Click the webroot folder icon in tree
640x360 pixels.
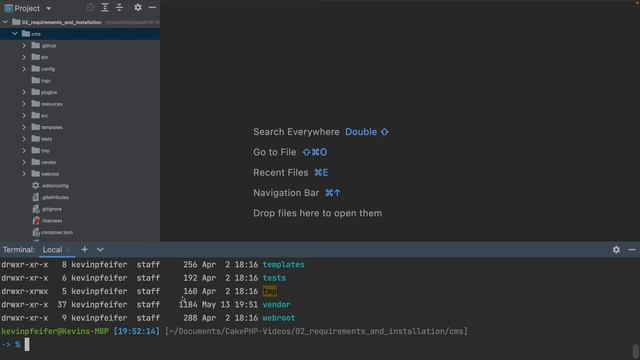pyautogui.click(x=36, y=174)
